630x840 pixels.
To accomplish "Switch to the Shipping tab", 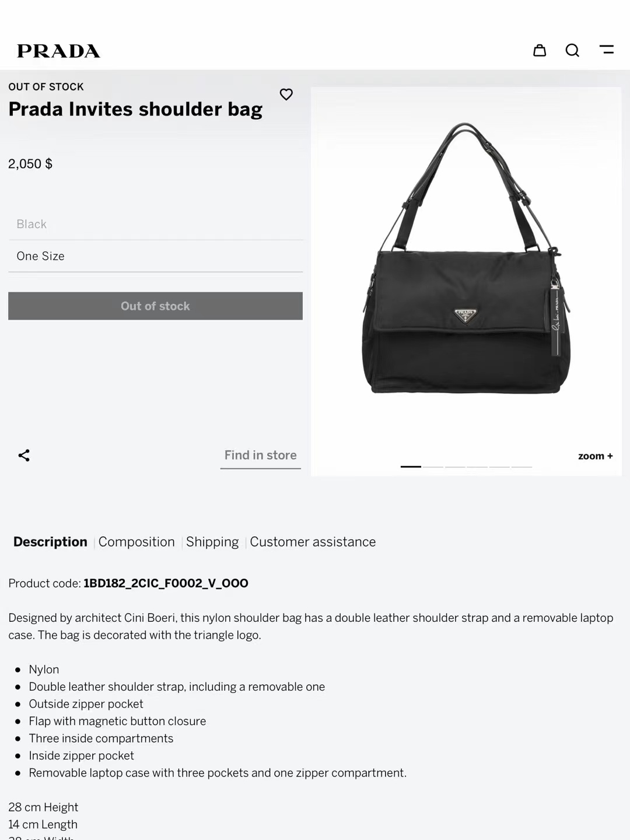I will tap(212, 542).
